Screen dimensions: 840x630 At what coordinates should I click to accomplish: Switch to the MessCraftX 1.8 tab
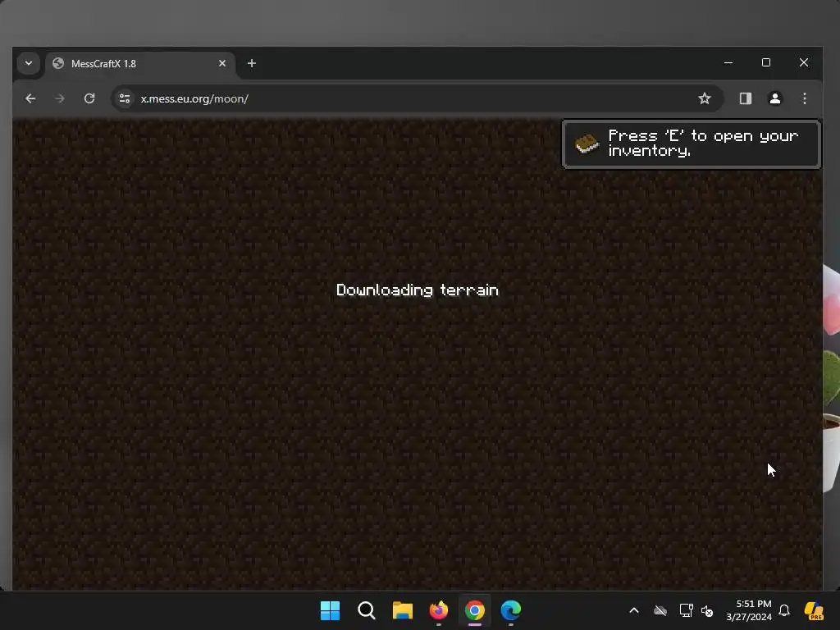[x=140, y=64]
